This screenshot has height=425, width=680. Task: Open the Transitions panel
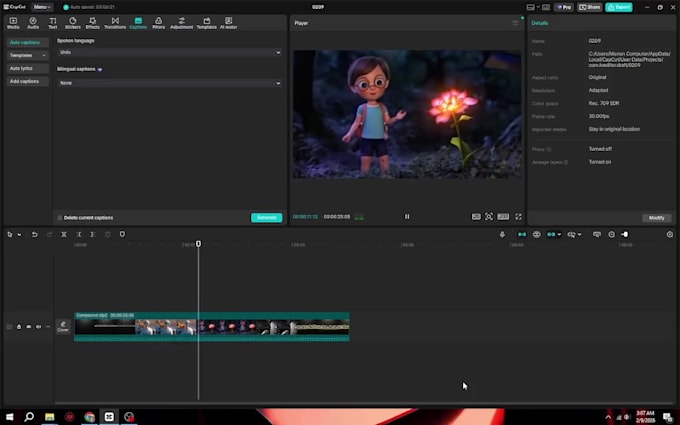click(x=115, y=23)
